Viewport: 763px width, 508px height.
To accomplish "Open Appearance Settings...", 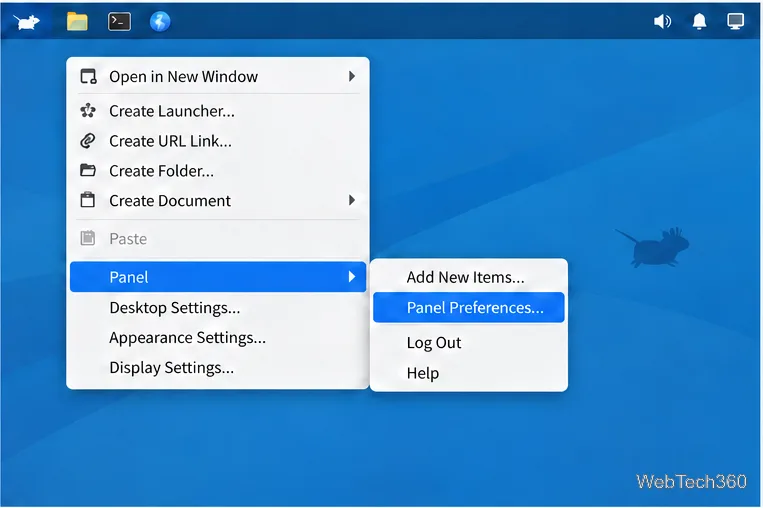I will [x=218, y=338].
